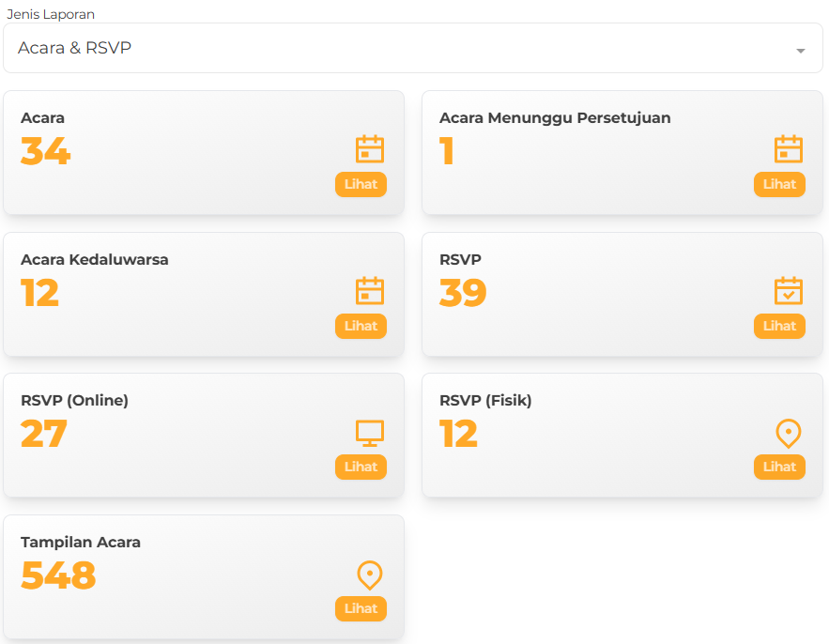Click the 39 RSVP count number
Viewport: 829px width, 644px height.
[x=463, y=293]
